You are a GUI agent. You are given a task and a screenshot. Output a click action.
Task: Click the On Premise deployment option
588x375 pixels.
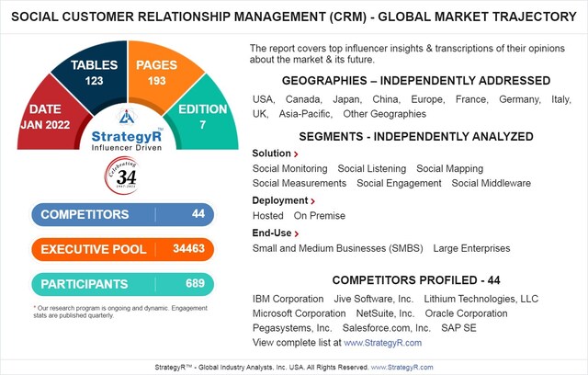click(x=320, y=216)
